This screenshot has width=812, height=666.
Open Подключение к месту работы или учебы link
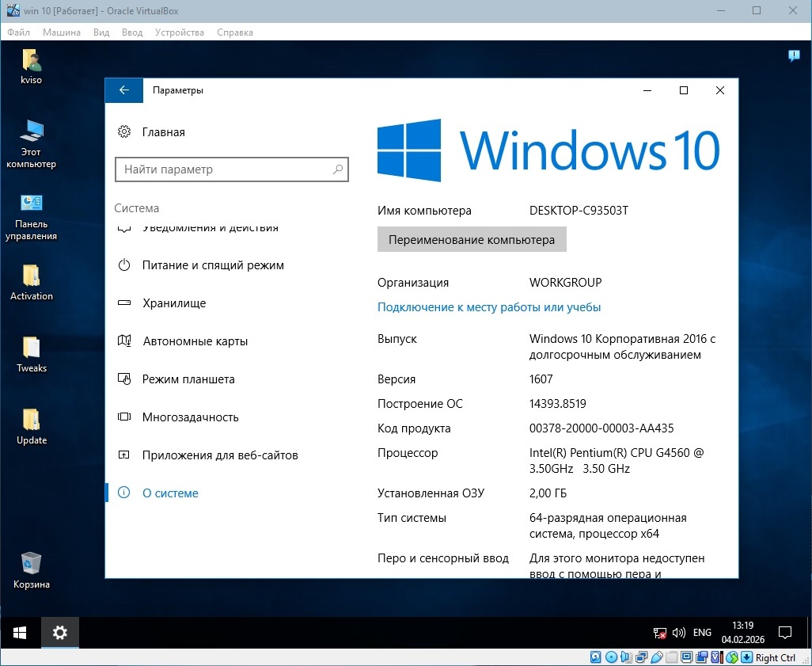[x=489, y=307]
